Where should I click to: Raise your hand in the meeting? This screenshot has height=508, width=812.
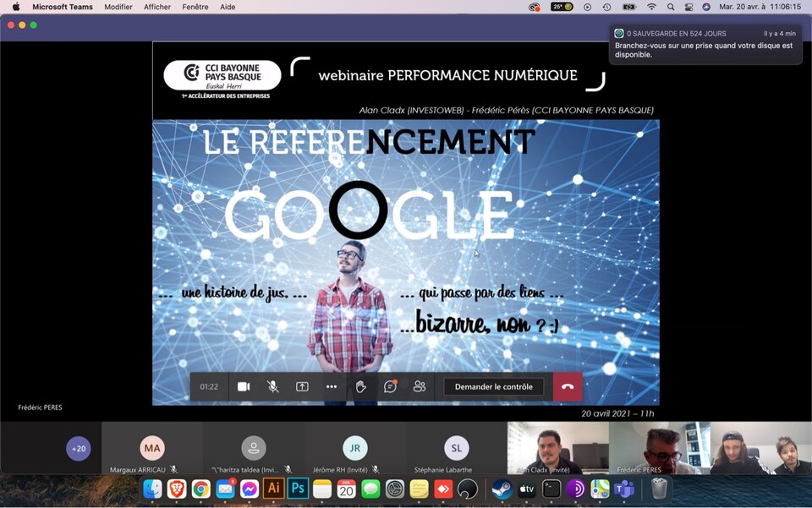361,387
